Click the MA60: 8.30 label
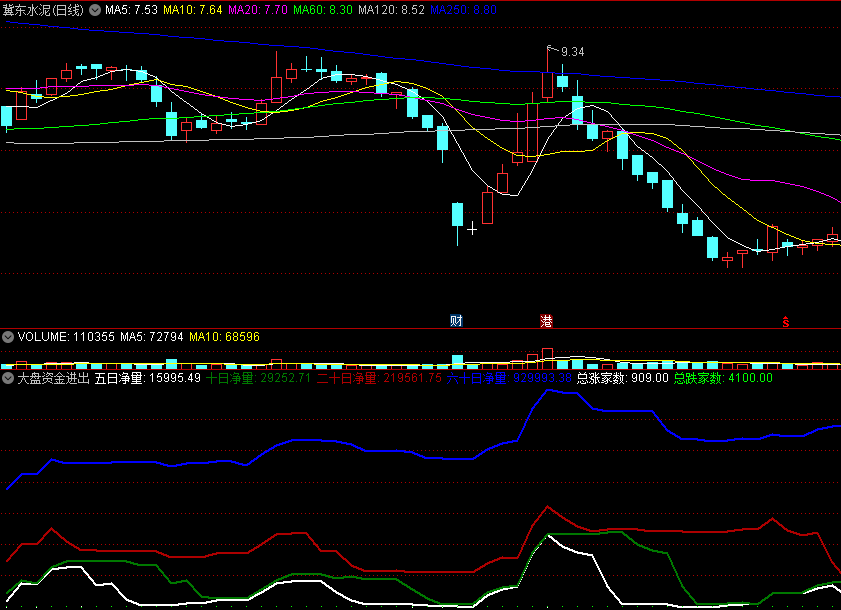Screen dimensions: 841x610 coord(323,10)
